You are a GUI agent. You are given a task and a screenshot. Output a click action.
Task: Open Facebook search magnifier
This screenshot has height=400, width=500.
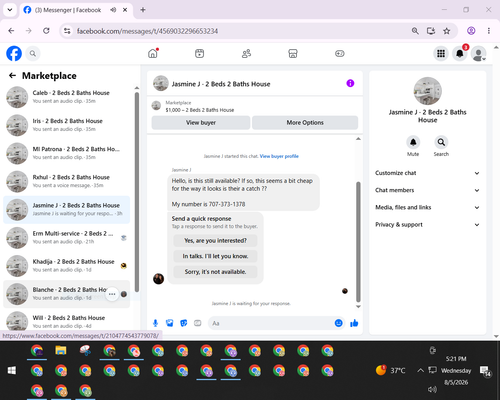tap(33, 53)
